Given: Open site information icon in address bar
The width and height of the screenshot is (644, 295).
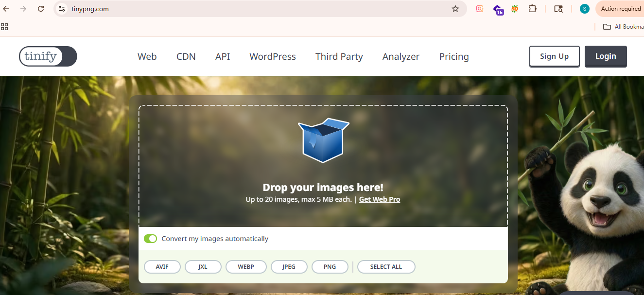Looking at the screenshot, I should click(x=61, y=9).
